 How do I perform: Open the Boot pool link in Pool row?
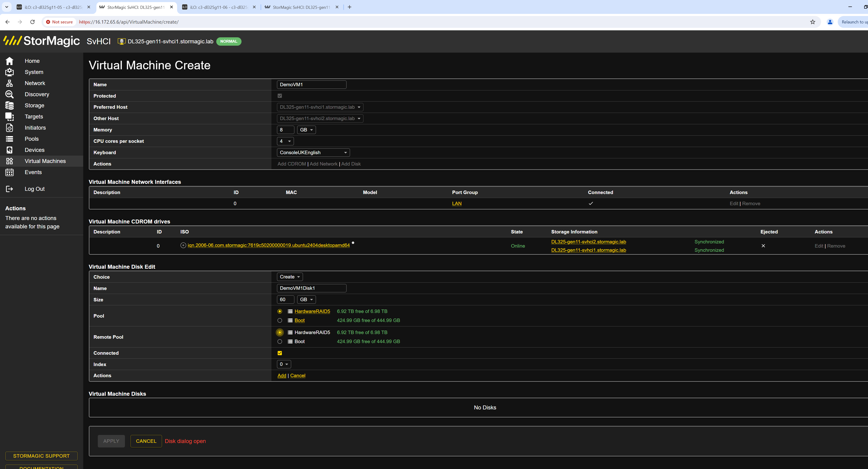299,320
